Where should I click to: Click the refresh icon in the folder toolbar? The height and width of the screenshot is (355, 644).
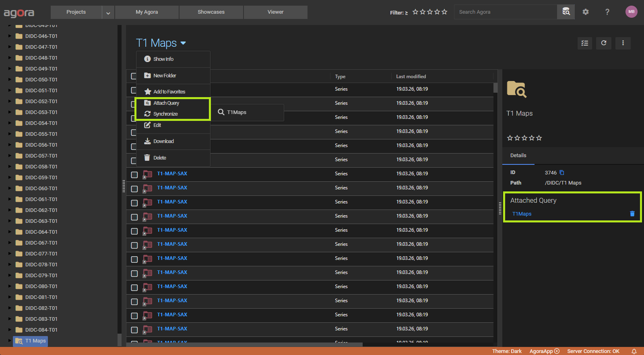pos(604,43)
